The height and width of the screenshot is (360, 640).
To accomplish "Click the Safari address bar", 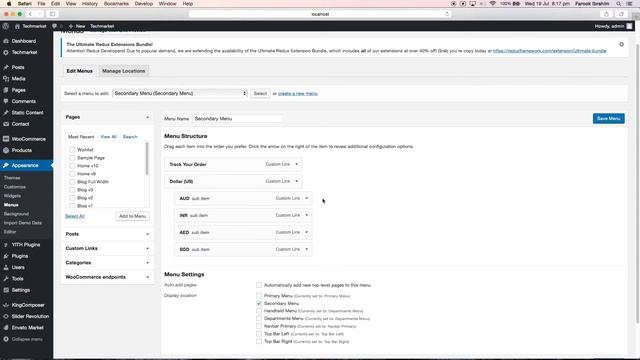I will [320, 14].
